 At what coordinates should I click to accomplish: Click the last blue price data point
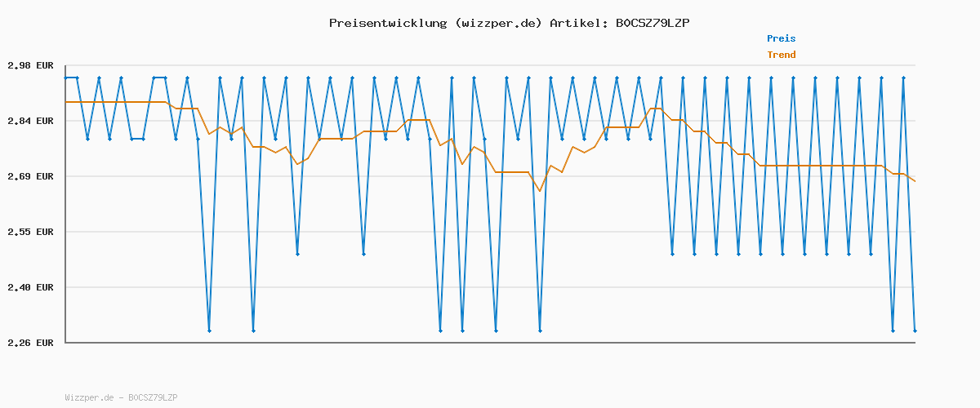(915, 330)
